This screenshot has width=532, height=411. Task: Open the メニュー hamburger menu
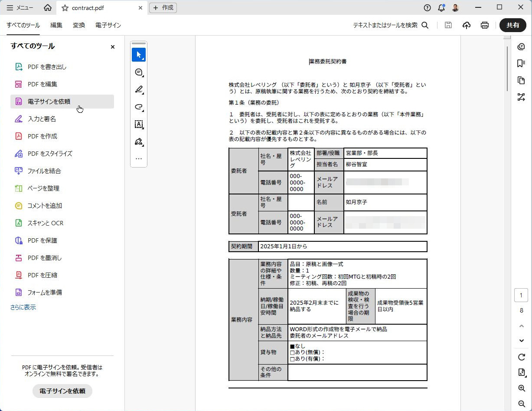point(20,8)
